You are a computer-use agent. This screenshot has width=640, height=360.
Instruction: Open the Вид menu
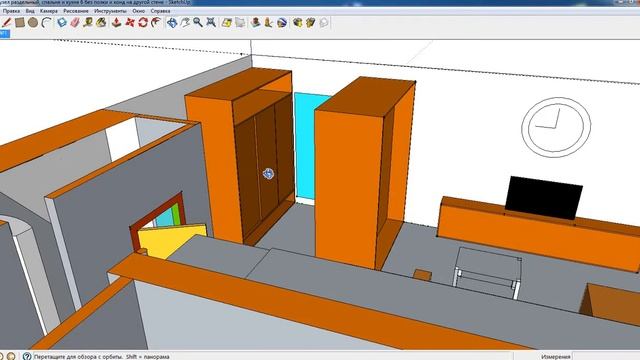pyautogui.click(x=30, y=11)
